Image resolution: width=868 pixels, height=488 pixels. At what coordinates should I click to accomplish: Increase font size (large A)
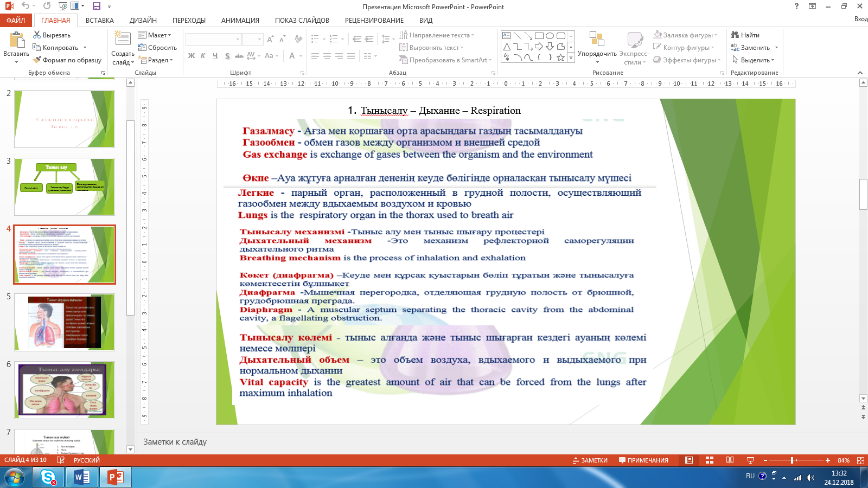[x=270, y=40]
